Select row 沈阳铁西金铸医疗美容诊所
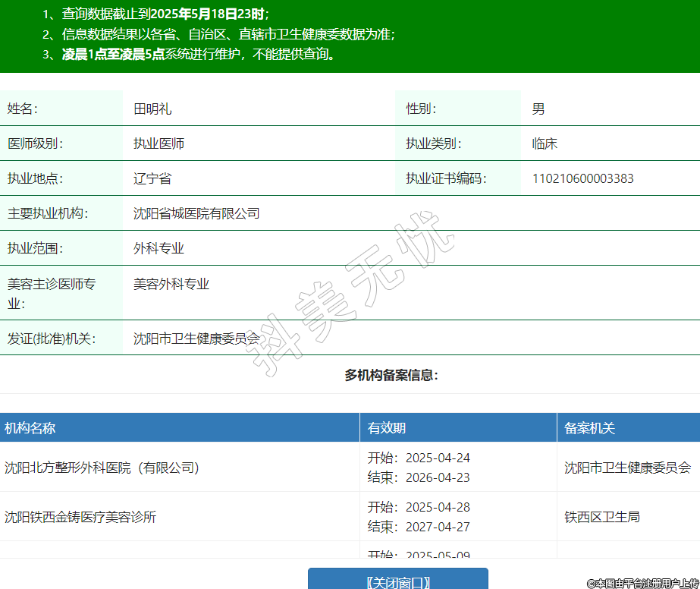 80,517
